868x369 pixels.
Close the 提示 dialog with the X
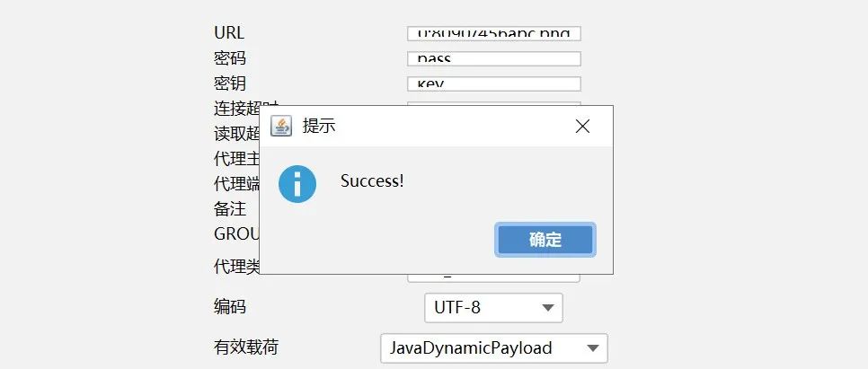tap(582, 126)
